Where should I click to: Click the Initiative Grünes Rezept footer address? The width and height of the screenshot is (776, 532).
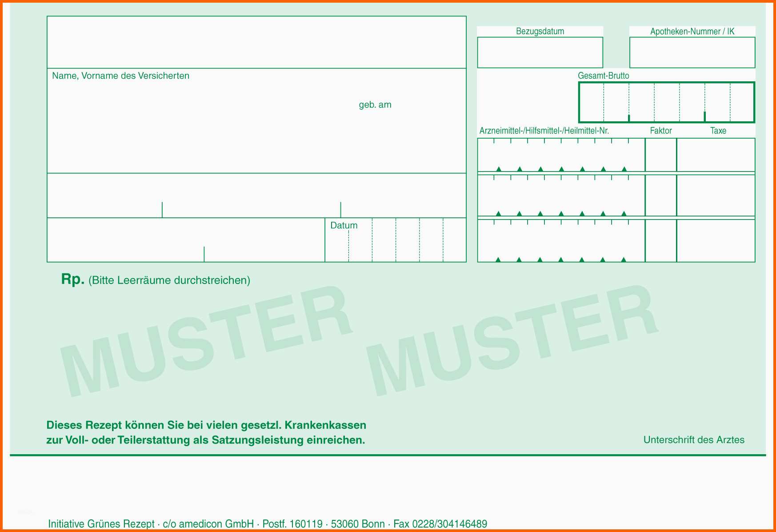point(267,524)
